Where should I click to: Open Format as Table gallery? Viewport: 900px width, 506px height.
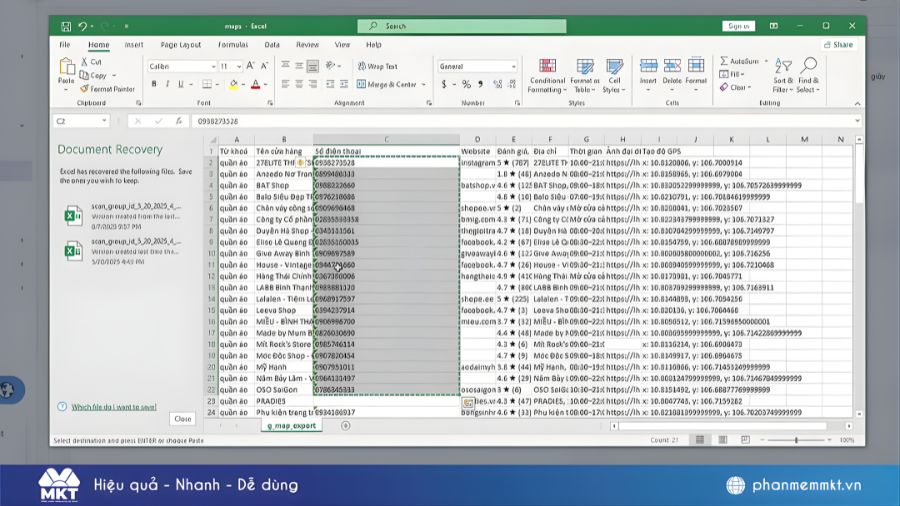tap(584, 76)
